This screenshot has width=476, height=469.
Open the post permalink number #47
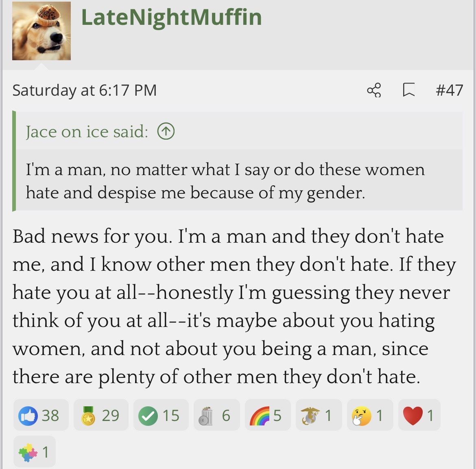[x=449, y=90]
